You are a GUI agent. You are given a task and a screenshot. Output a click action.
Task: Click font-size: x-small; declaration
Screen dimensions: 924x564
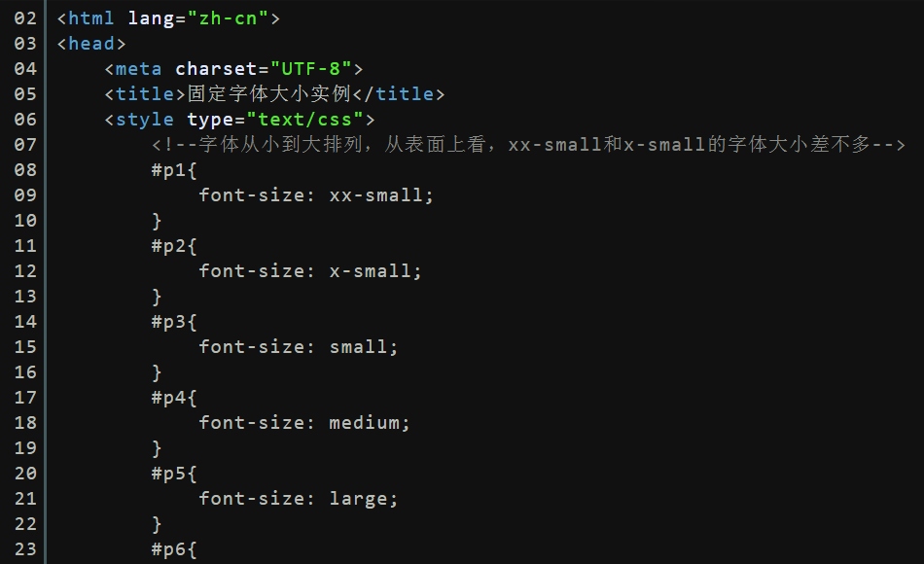click(x=310, y=271)
